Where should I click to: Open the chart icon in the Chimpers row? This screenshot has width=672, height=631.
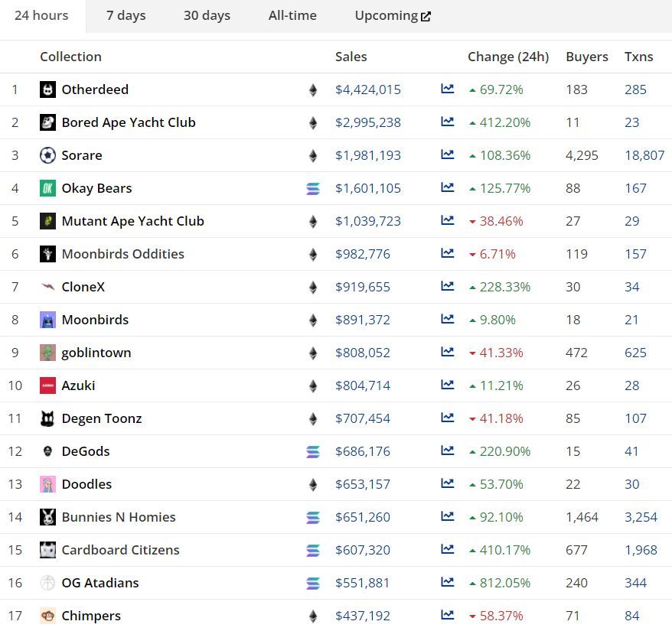tap(448, 615)
